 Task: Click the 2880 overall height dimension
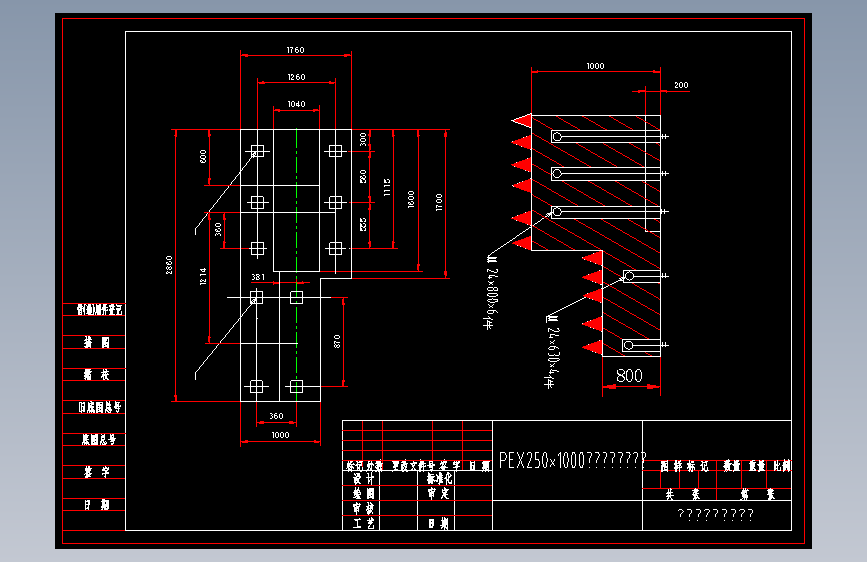(169, 265)
